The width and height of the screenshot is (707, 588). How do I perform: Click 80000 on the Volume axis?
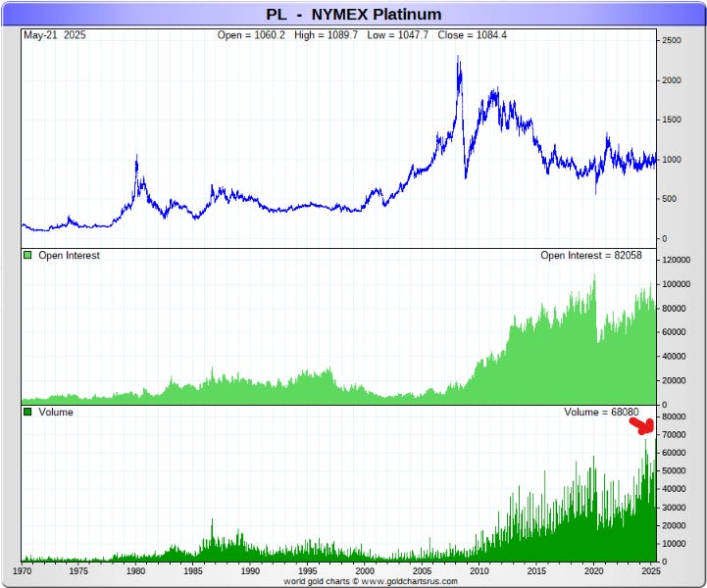pos(674,416)
